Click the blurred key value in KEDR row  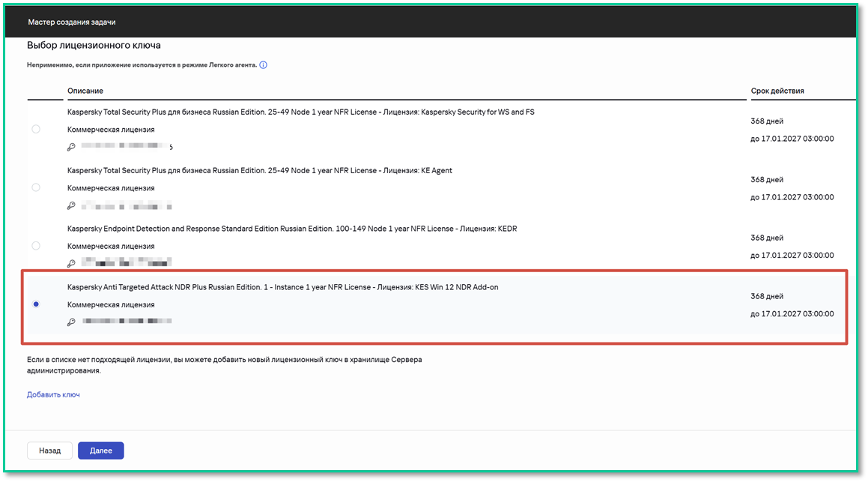pyautogui.click(x=127, y=262)
